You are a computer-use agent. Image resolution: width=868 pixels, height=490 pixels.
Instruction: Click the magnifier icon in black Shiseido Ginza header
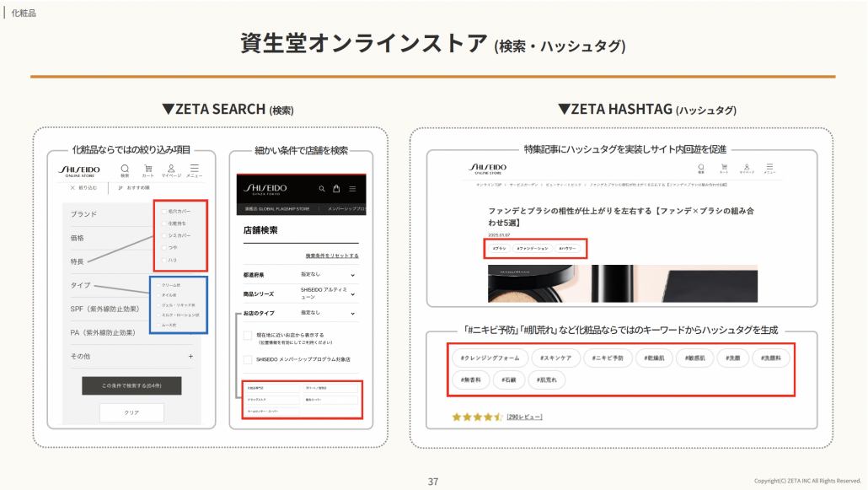pyautogui.click(x=322, y=189)
